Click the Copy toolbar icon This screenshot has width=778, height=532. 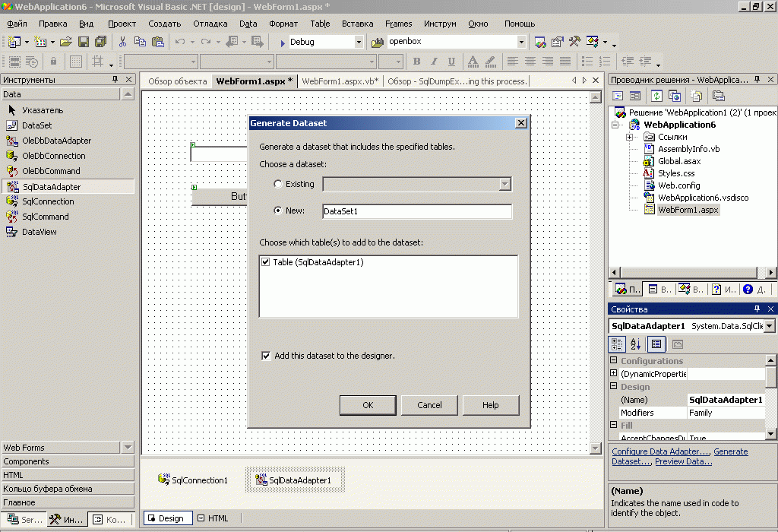[140, 43]
